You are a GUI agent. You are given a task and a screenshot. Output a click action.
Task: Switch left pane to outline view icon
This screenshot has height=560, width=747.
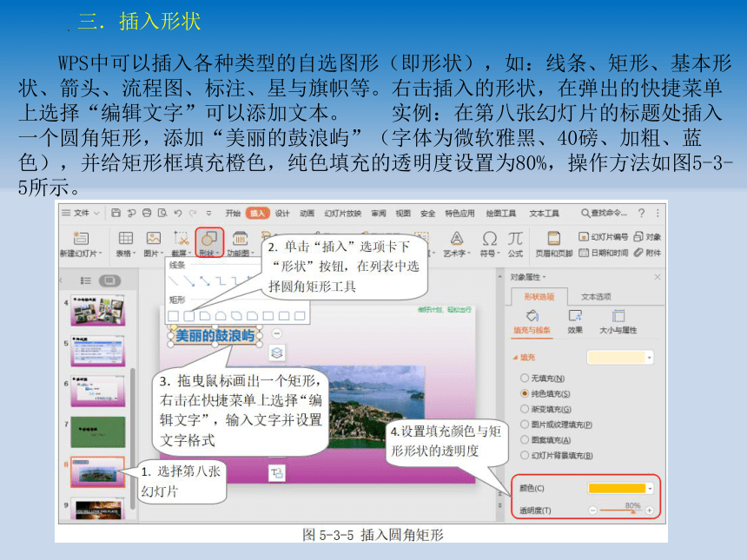pyautogui.click(x=85, y=281)
